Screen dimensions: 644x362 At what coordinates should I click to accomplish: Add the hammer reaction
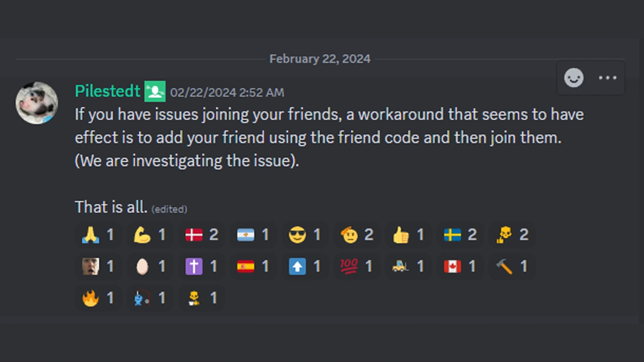tap(512, 266)
